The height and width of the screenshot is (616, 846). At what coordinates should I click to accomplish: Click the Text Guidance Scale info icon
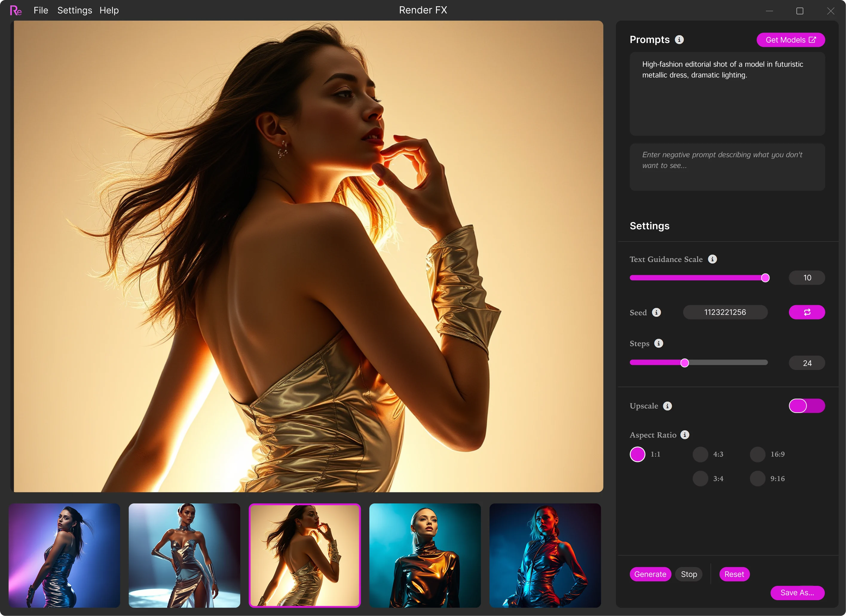[712, 259]
